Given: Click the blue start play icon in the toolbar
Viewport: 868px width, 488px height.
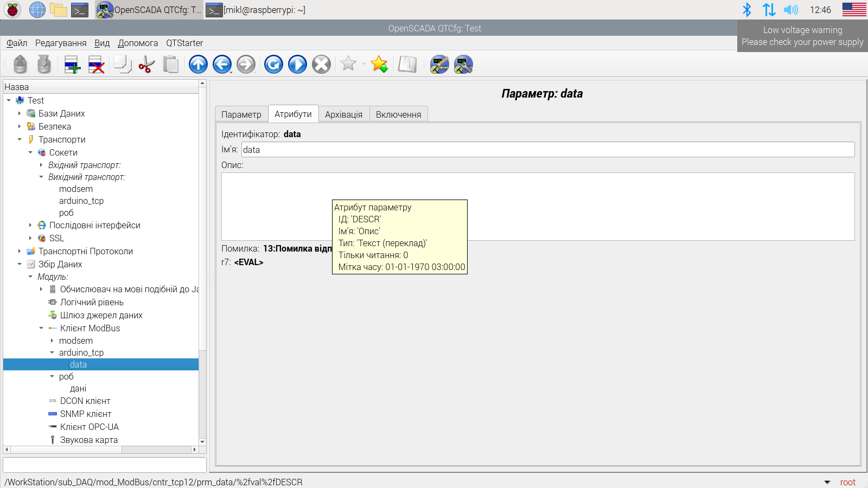Looking at the screenshot, I should coord(297,65).
